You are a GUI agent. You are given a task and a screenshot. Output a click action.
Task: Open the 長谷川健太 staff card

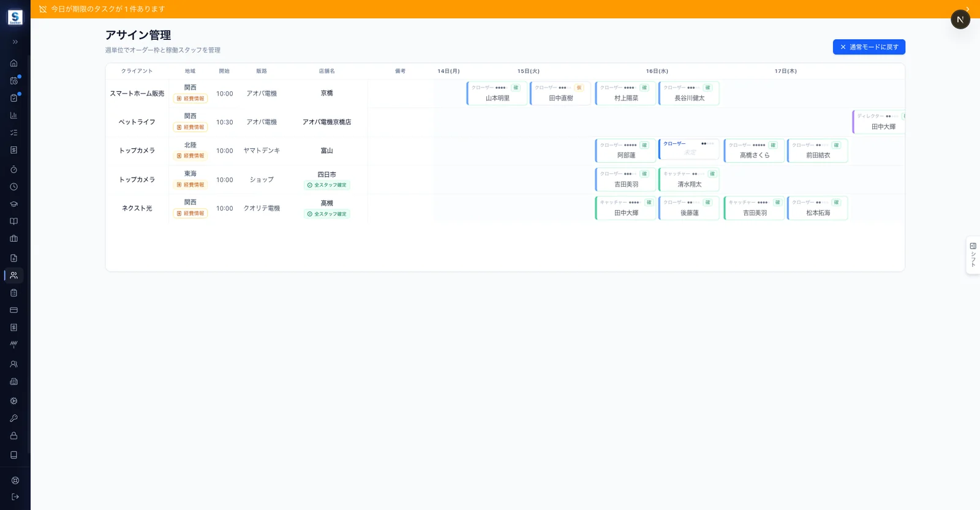click(689, 93)
